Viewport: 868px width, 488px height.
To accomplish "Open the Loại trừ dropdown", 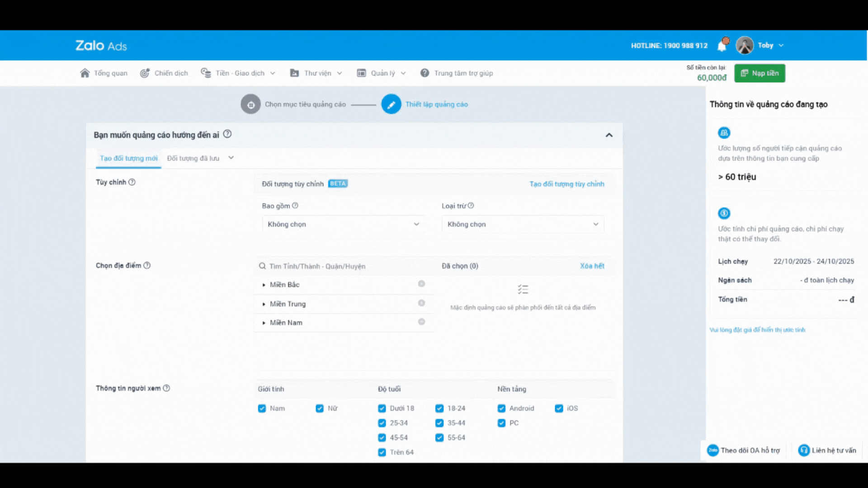I will click(x=522, y=224).
